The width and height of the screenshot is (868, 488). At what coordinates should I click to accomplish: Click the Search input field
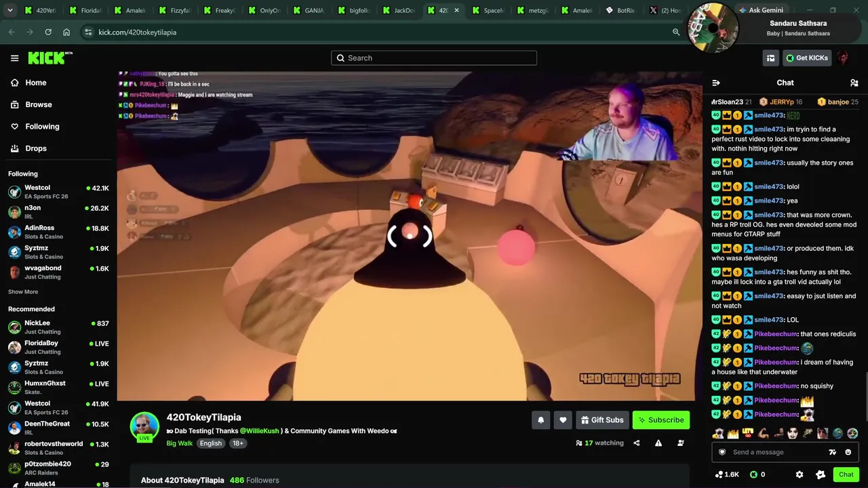coord(434,58)
